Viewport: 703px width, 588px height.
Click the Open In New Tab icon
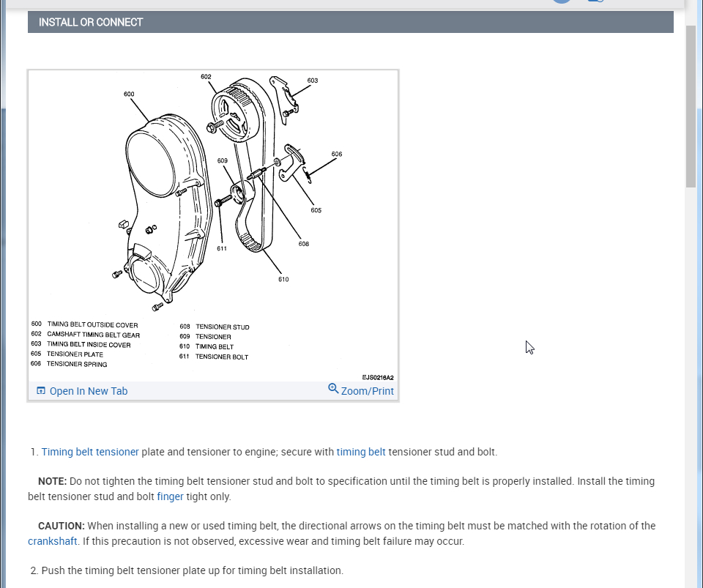(x=41, y=391)
